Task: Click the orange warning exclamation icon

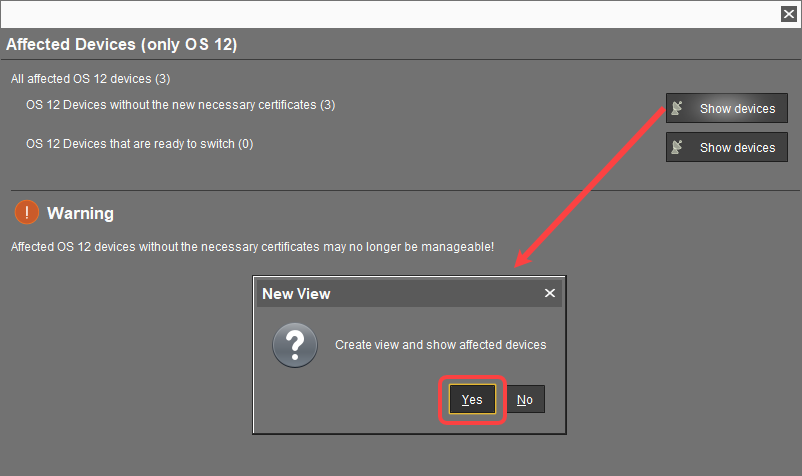Action: 27,213
